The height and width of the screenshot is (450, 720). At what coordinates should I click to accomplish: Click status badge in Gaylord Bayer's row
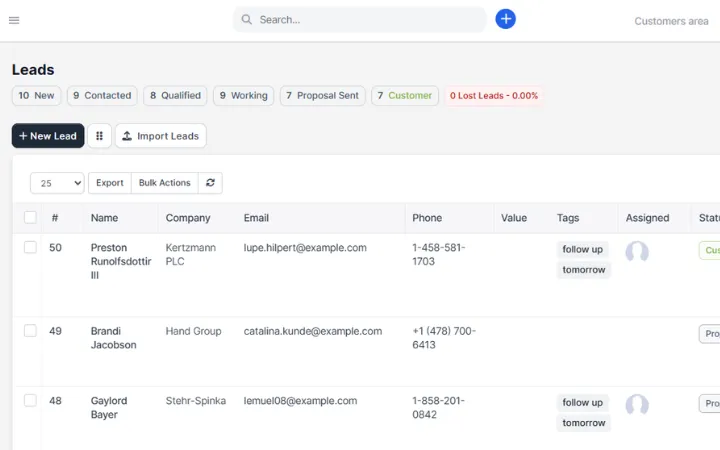tap(709, 404)
